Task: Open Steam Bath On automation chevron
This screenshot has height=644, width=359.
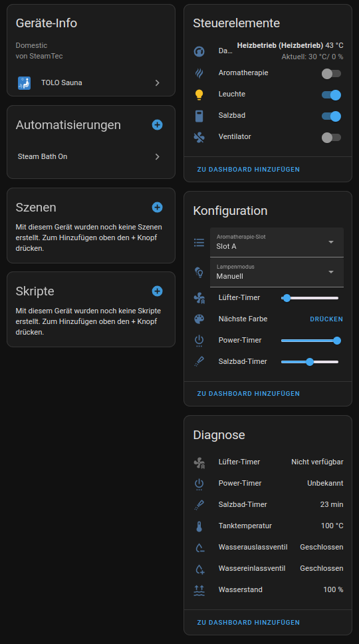Action: tap(157, 156)
